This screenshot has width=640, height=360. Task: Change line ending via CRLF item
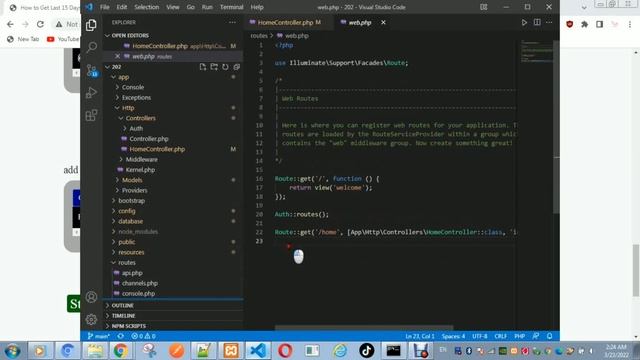tap(500, 336)
